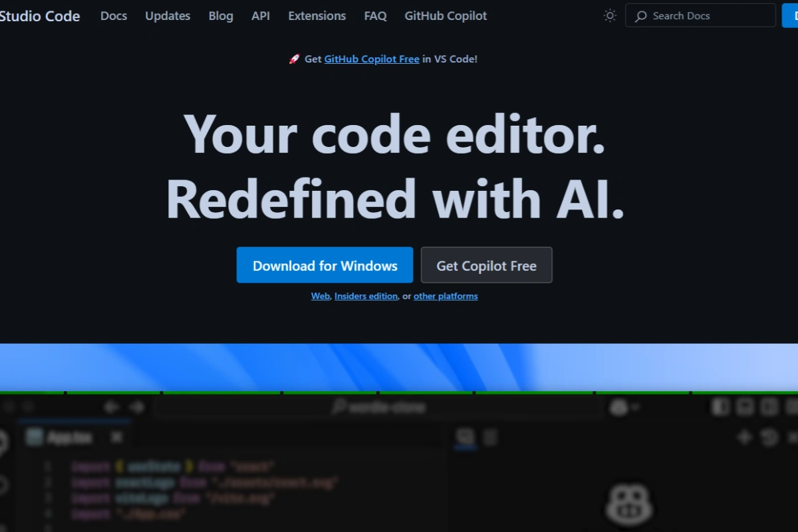Follow the other platforms link
This screenshot has height=532, width=798.
(x=446, y=296)
